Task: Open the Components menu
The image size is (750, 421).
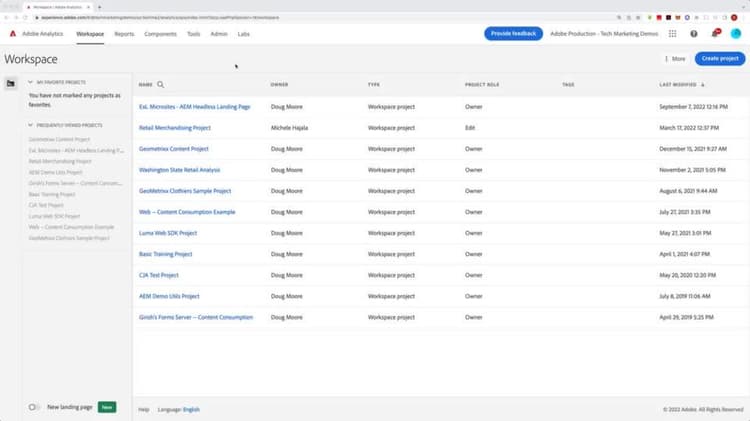Action: (x=160, y=34)
